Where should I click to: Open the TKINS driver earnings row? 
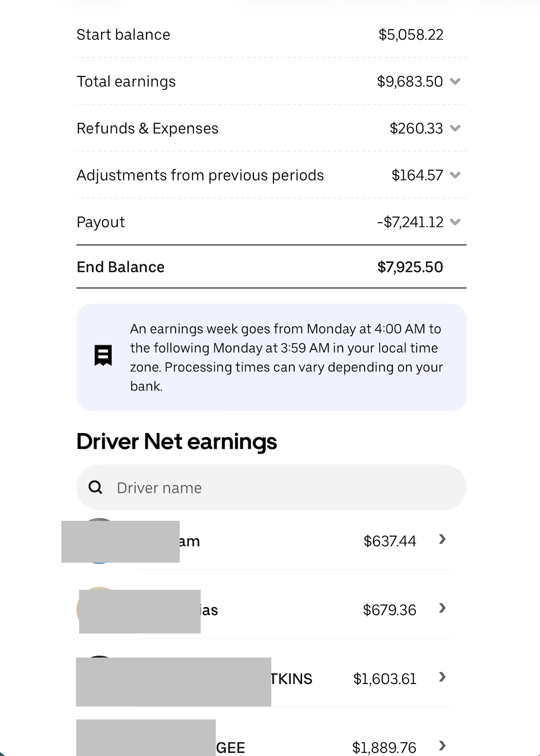click(292, 679)
